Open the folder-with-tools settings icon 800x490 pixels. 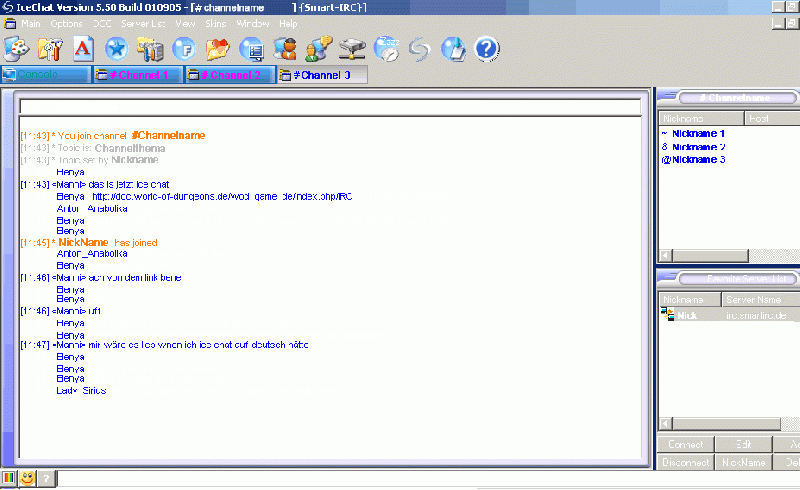49,49
